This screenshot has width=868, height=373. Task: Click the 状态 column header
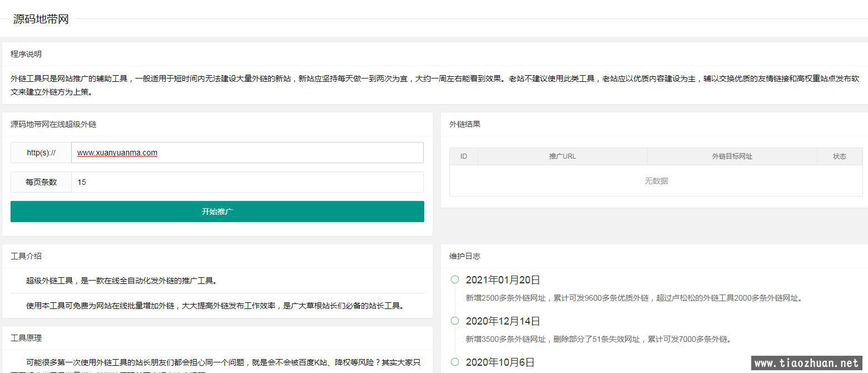pyautogui.click(x=840, y=156)
